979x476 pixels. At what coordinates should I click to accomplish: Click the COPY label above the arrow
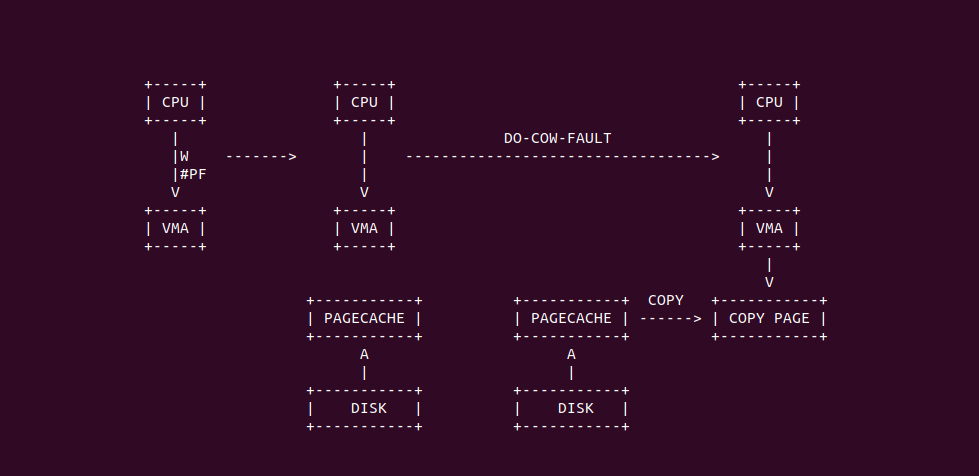pyautogui.click(x=666, y=300)
